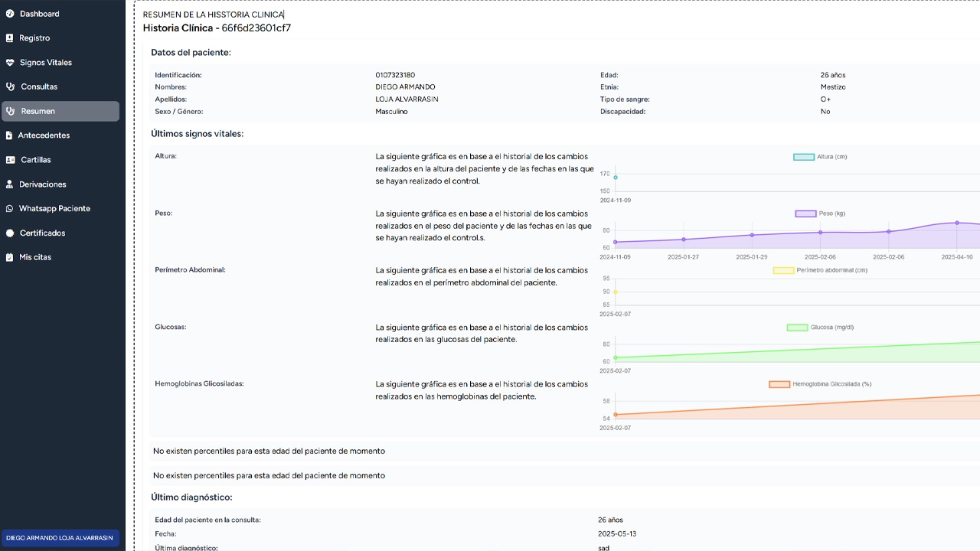Click the 2024-11-09 point on Altura chart

616,178
